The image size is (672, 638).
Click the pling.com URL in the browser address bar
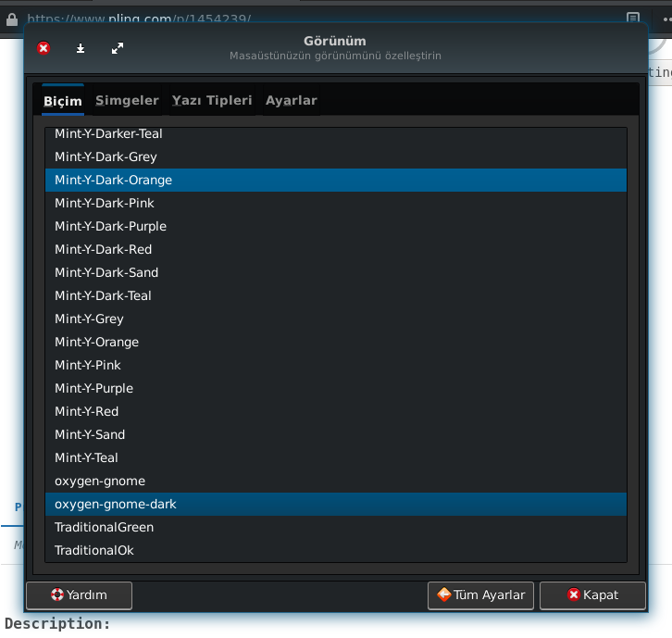coord(139,19)
